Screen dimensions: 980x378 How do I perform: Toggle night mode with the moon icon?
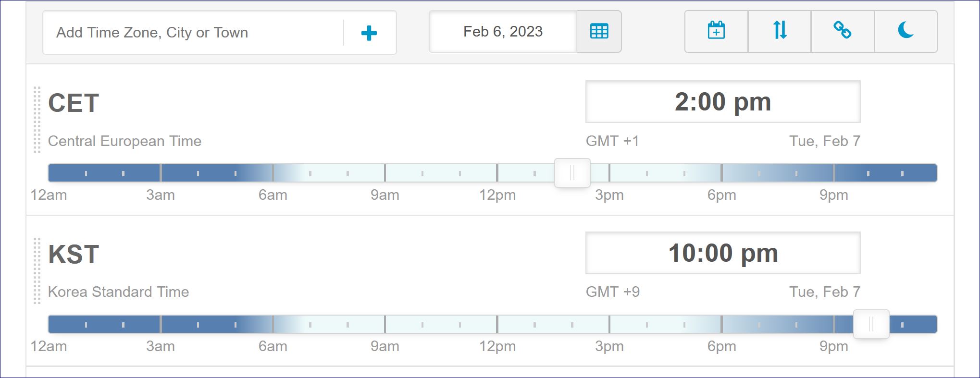pos(906,31)
